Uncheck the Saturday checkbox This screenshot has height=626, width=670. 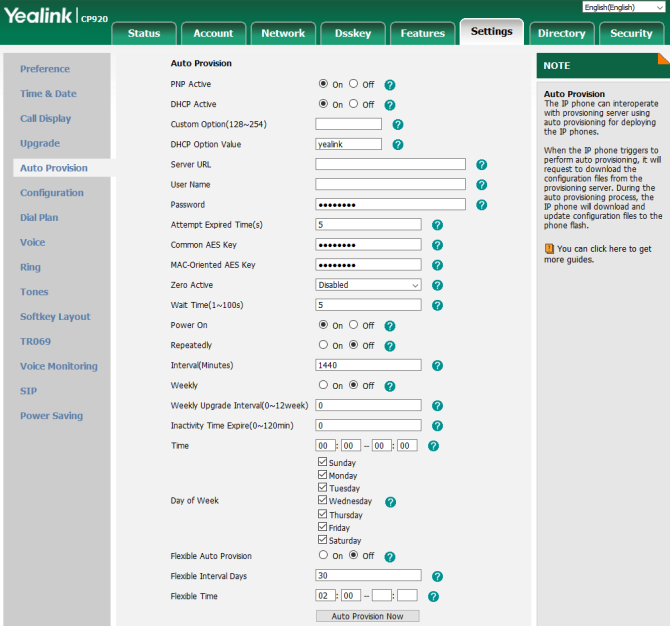[323, 539]
